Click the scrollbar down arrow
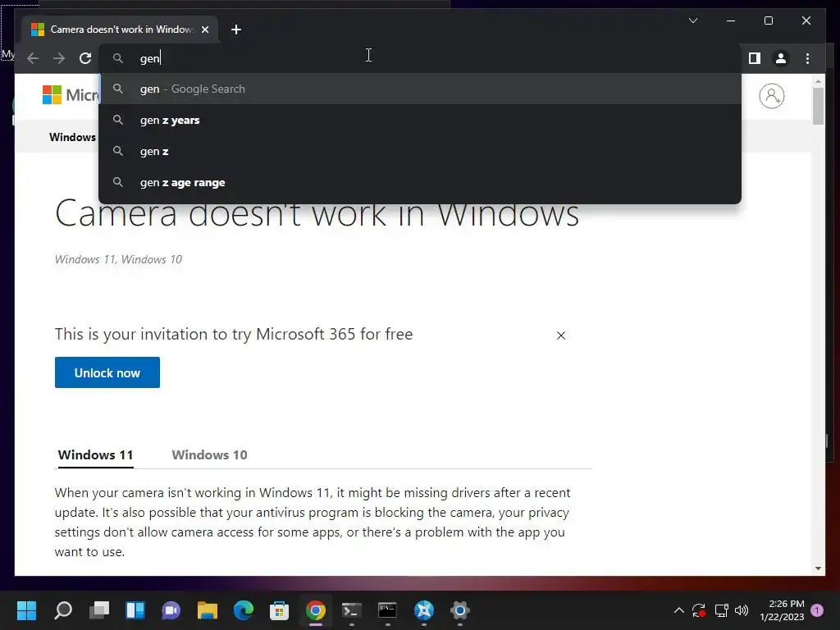The height and width of the screenshot is (630, 840). click(x=818, y=568)
